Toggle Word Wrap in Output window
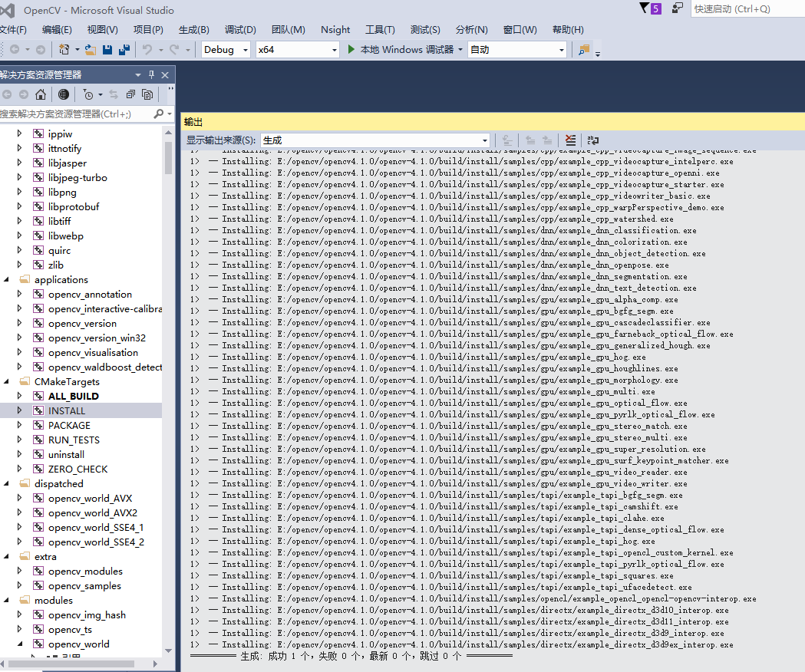 (593, 140)
